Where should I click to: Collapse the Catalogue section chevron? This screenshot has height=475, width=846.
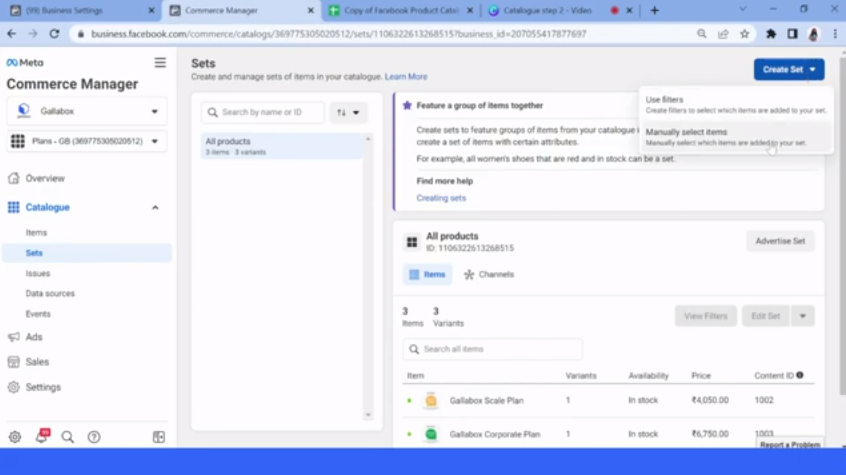(155, 207)
